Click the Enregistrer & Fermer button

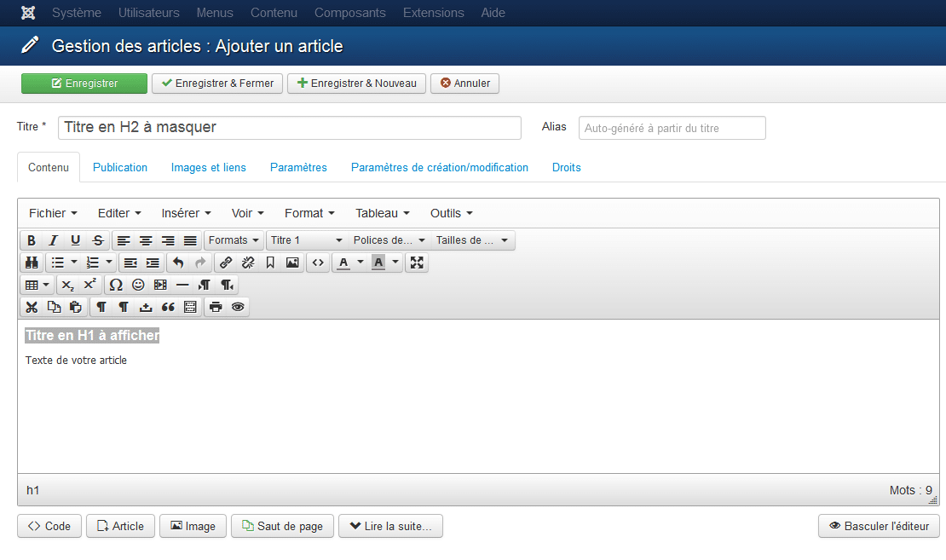pyautogui.click(x=217, y=84)
